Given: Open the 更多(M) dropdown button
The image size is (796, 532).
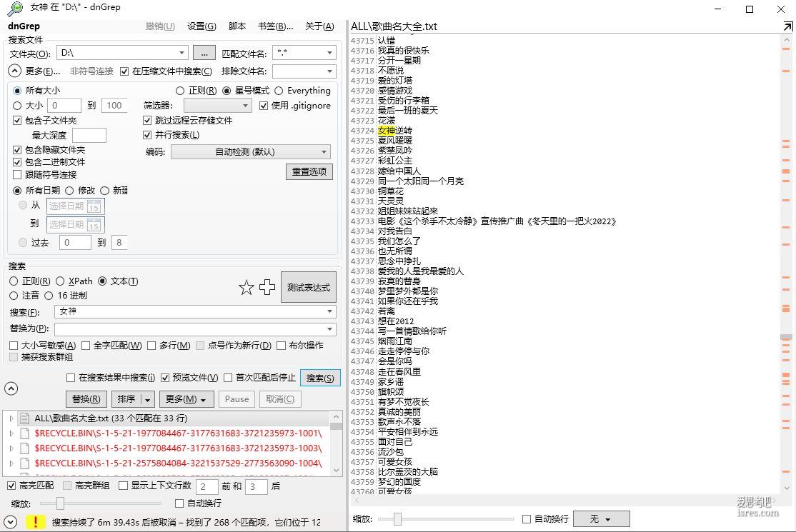Looking at the screenshot, I should (x=186, y=400).
